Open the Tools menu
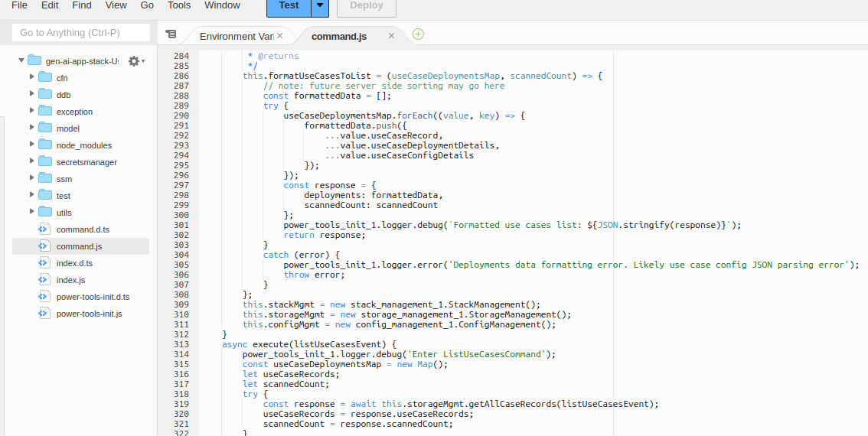This screenshot has width=868, height=436. 179,5
